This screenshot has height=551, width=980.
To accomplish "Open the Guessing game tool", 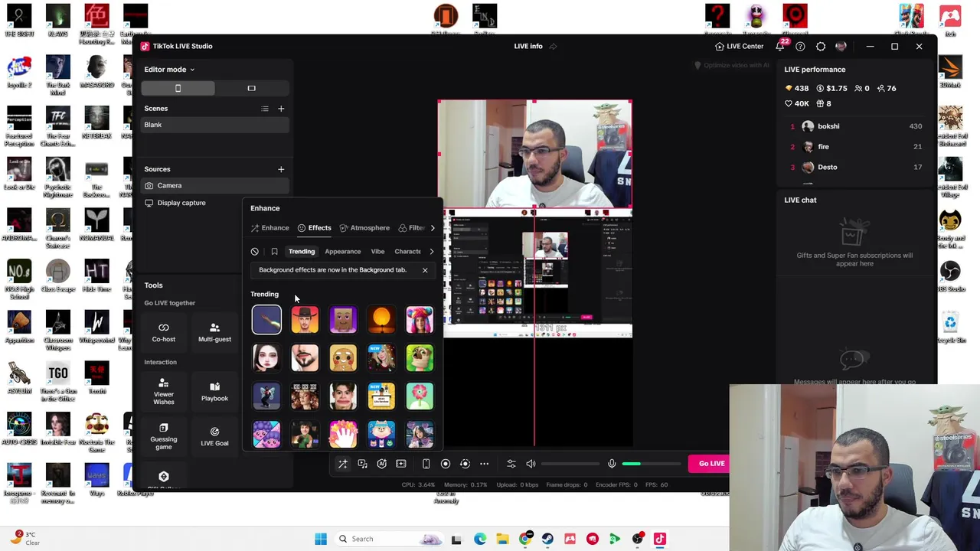I will pyautogui.click(x=163, y=436).
